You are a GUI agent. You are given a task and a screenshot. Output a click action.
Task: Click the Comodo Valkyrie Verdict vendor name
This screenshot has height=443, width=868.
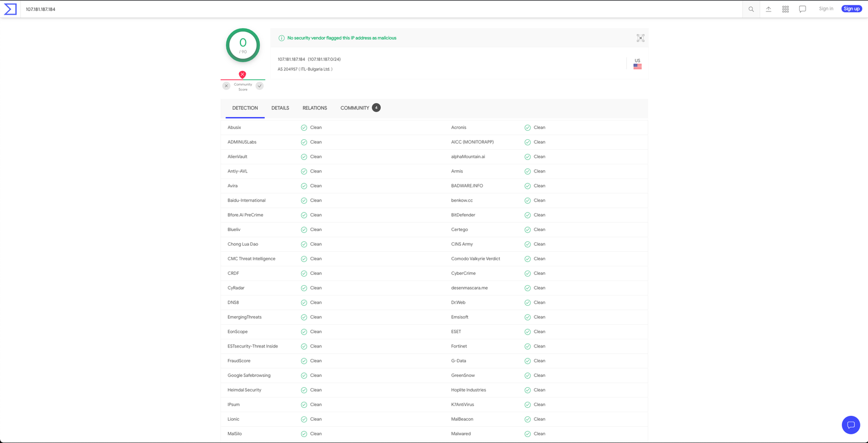point(476,259)
